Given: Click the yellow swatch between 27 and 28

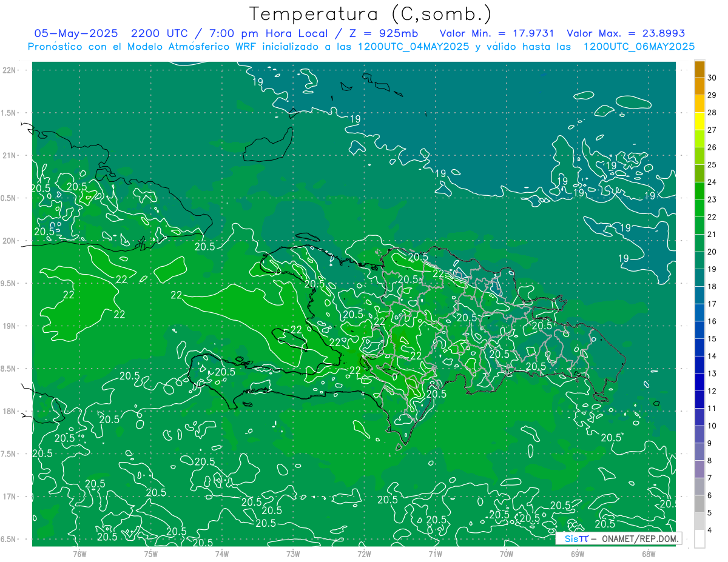Looking at the screenshot, I should click(699, 121).
